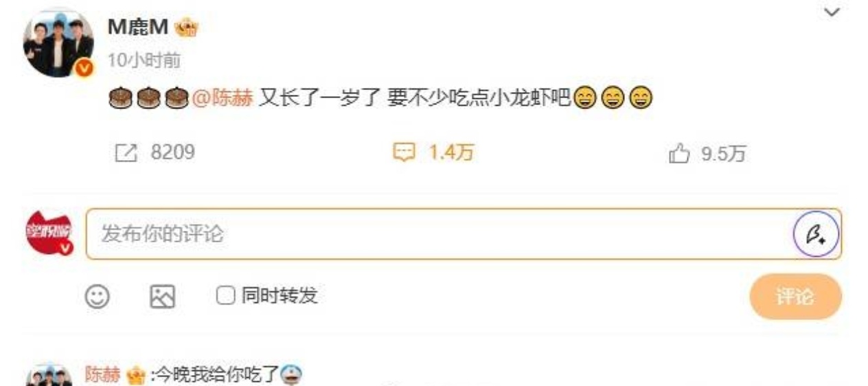The width and height of the screenshot is (868, 386).
Task: Open M鹿M's profile avatar
Action: [58, 42]
